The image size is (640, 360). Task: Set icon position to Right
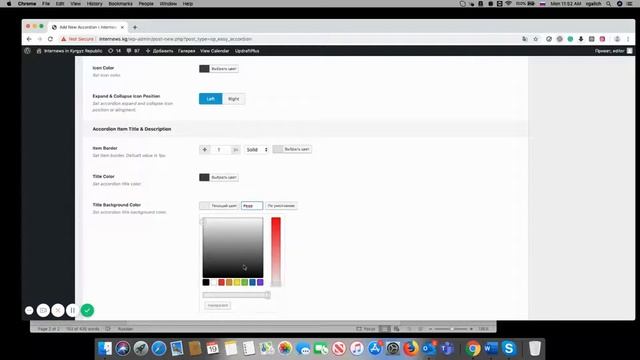233,99
